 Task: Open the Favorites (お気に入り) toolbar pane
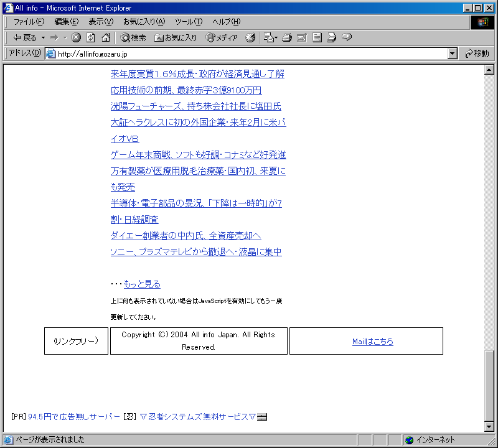176,38
